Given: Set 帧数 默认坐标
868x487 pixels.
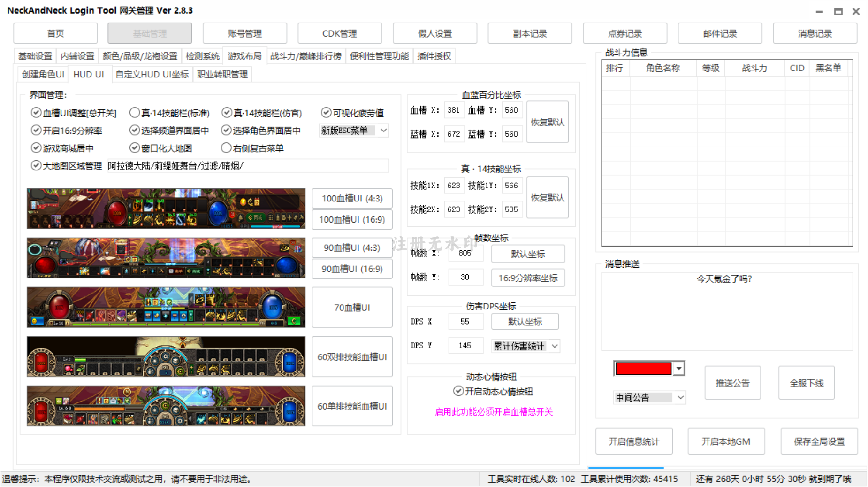Looking at the screenshot, I should pyautogui.click(x=528, y=254).
